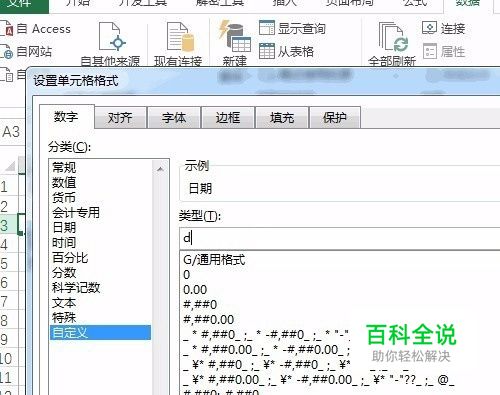Click the New Query (新建) icon
500x395 pixels.
pos(235,43)
